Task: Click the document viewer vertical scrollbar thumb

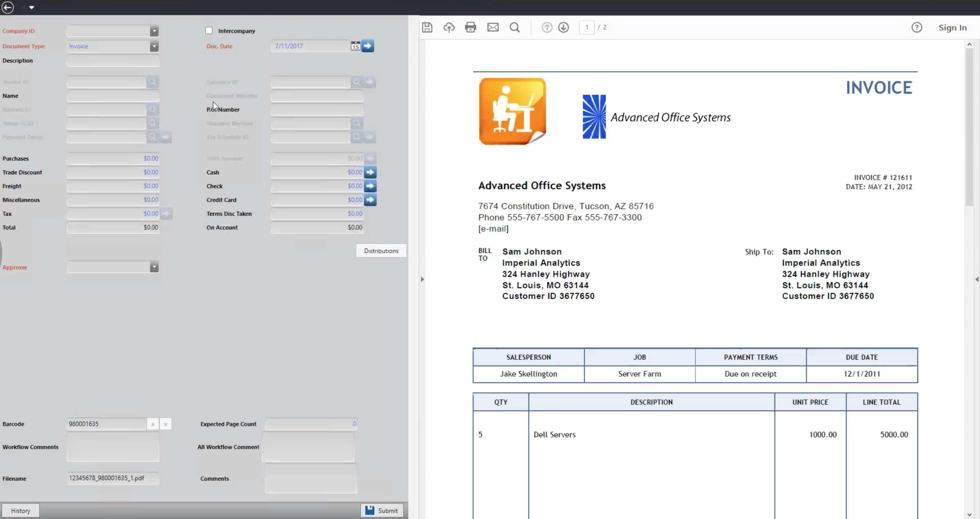Action: (969, 128)
